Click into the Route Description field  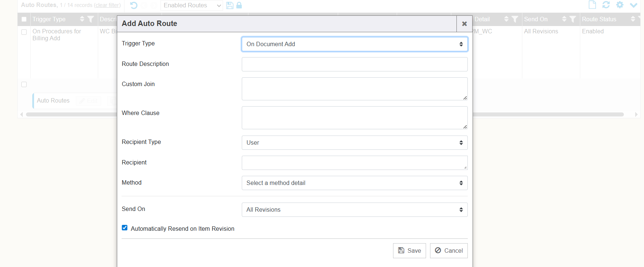354,64
